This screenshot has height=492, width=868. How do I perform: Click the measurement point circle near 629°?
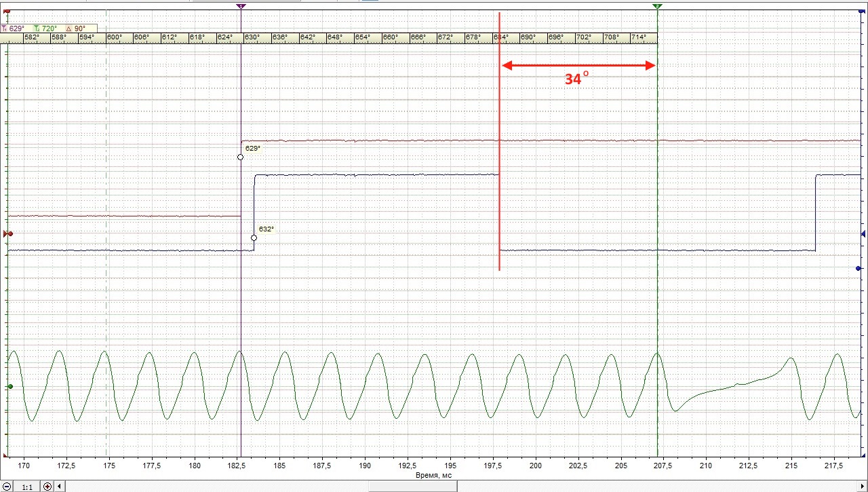tap(240, 157)
